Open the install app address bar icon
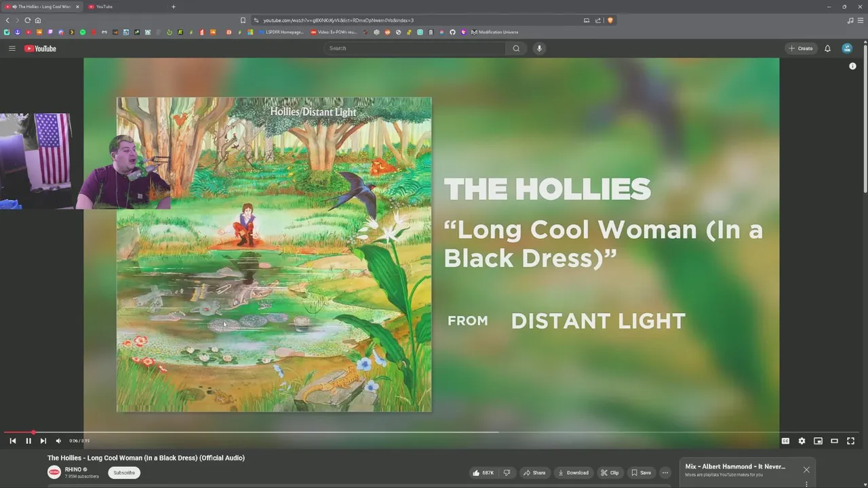This screenshot has height=488, width=868. point(587,20)
